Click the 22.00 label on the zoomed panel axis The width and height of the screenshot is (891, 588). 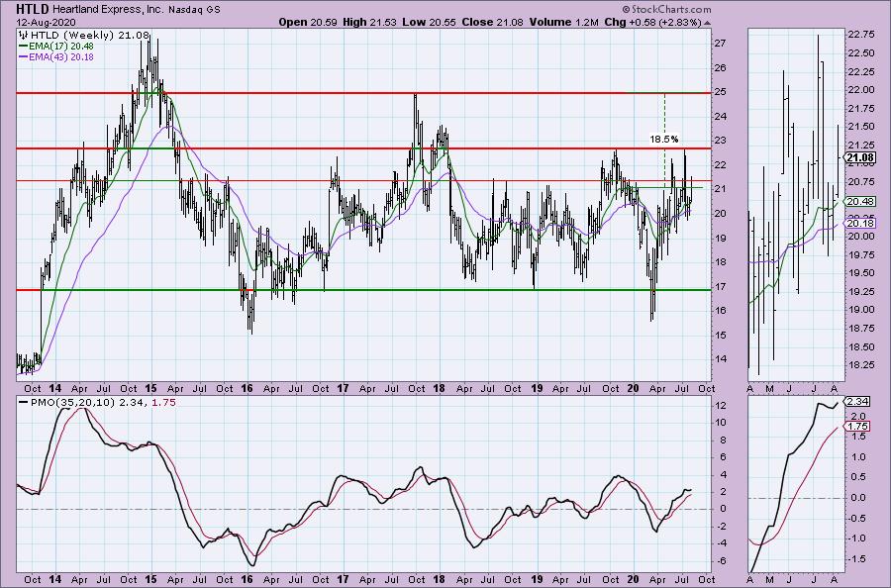[x=861, y=90]
